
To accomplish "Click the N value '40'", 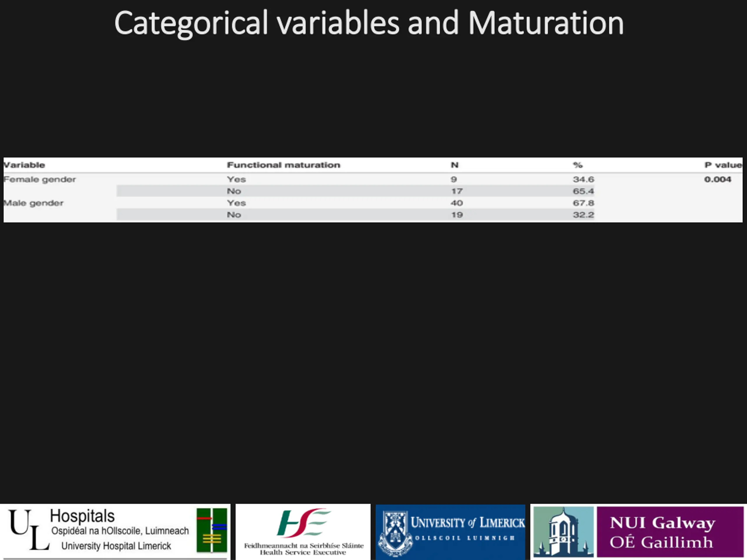I will (457, 203).
